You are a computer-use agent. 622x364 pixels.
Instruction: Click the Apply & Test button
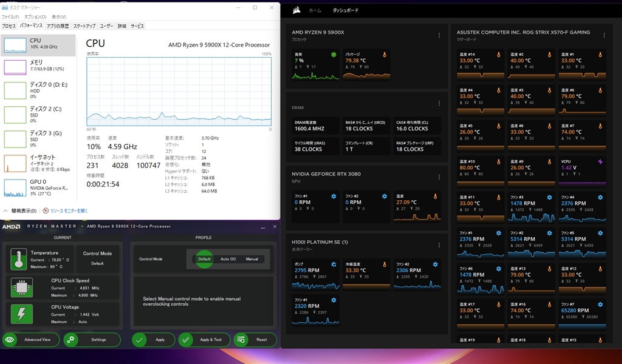[204, 340]
